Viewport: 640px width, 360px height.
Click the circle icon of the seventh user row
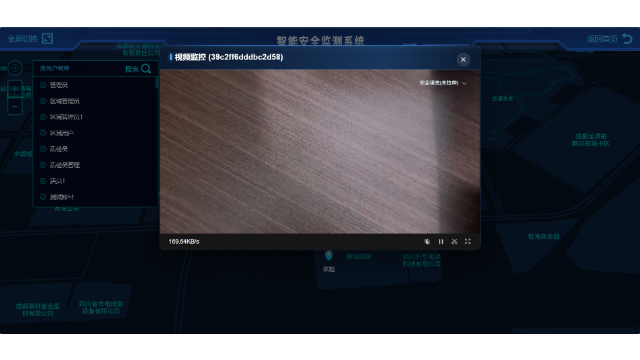[x=43, y=181]
